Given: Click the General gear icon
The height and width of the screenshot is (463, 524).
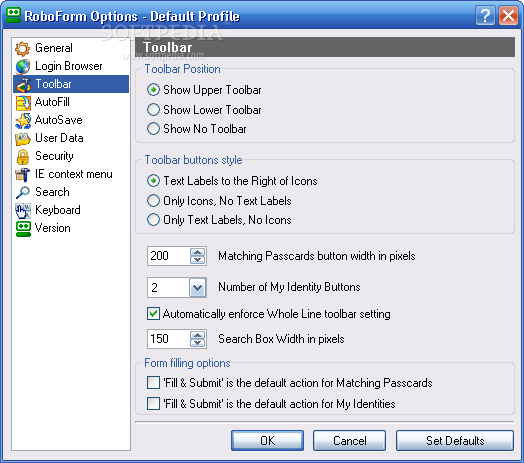Looking at the screenshot, I should pos(22,48).
